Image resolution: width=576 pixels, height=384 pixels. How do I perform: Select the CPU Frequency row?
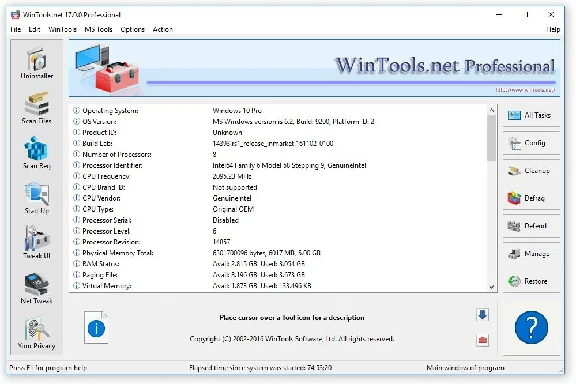click(279, 176)
